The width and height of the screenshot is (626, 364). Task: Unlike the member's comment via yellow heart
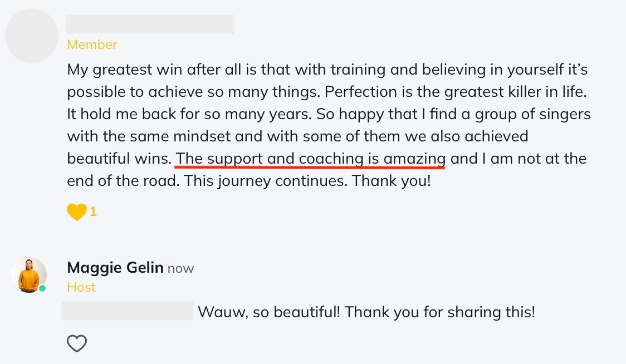(76, 212)
